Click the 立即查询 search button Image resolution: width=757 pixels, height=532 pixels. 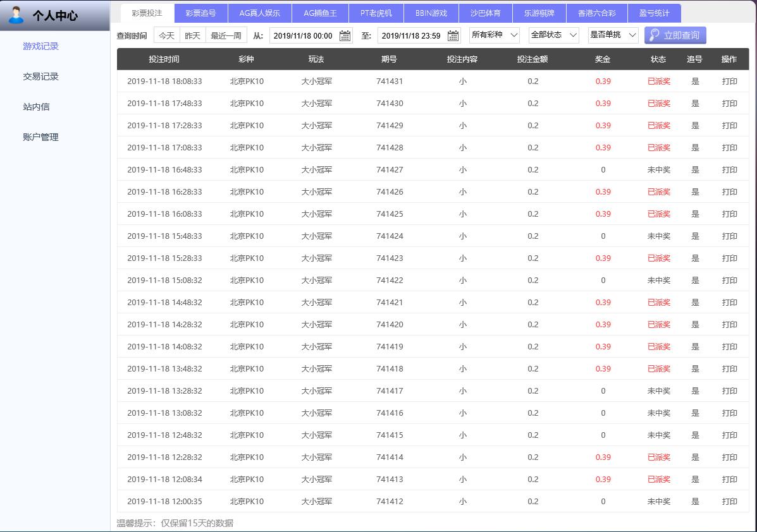(675, 35)
